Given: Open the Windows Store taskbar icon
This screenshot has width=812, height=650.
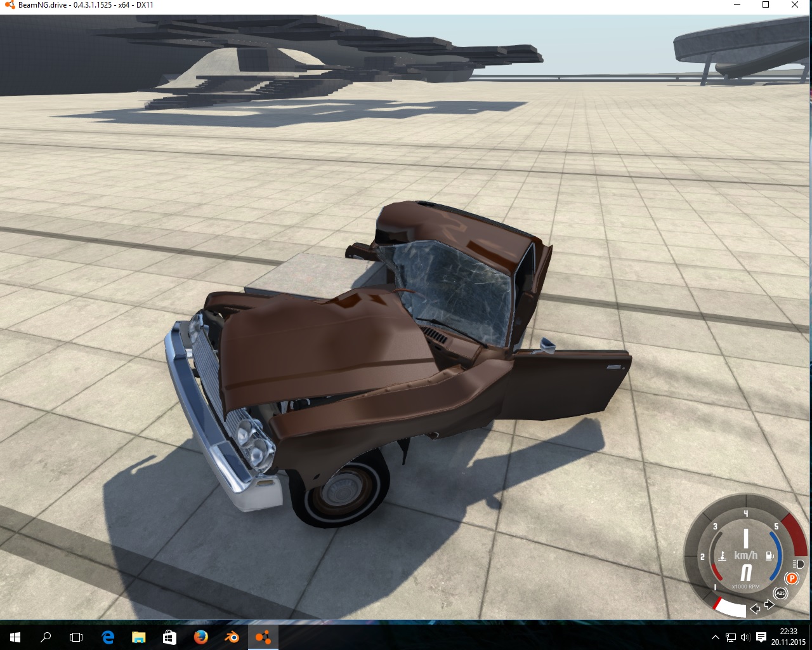Looking at the screenshot, I should click(x=169, y=637).
